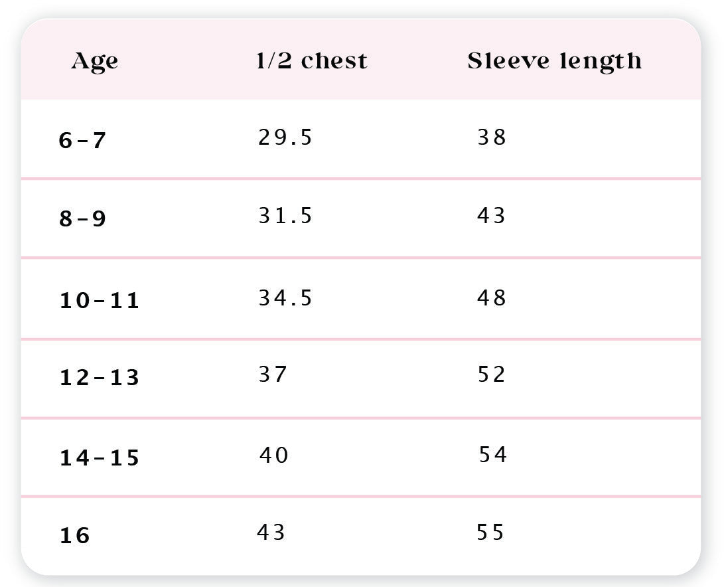Click the sleeve length value 52

point(492,375)
